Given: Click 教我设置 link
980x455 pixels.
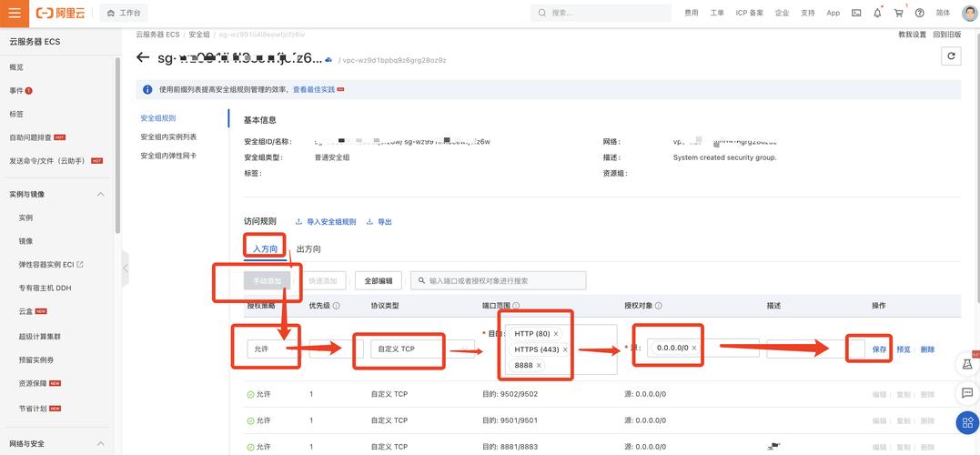Looking at the screenshot, I should 913,35.
